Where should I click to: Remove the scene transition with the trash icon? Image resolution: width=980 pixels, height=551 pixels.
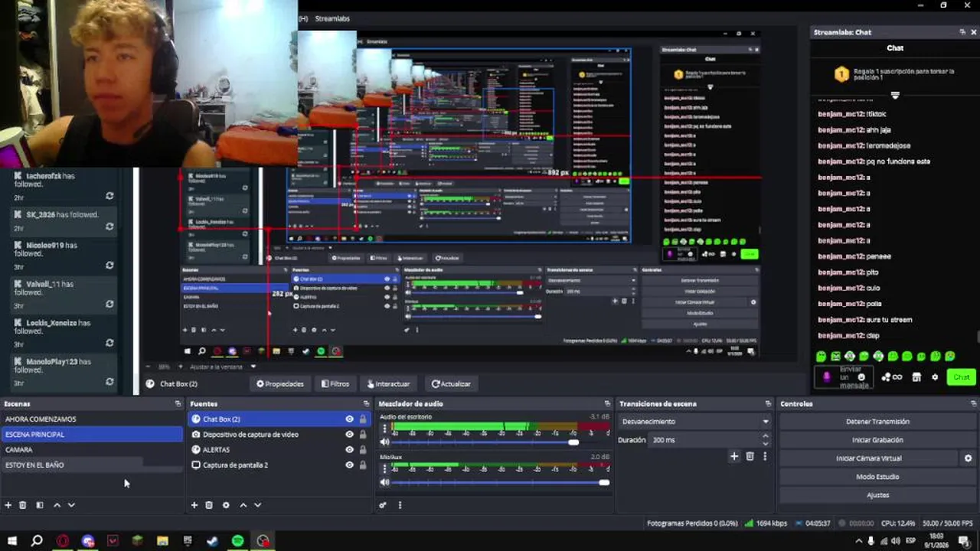pyautogui.click(x=750, y=456)
